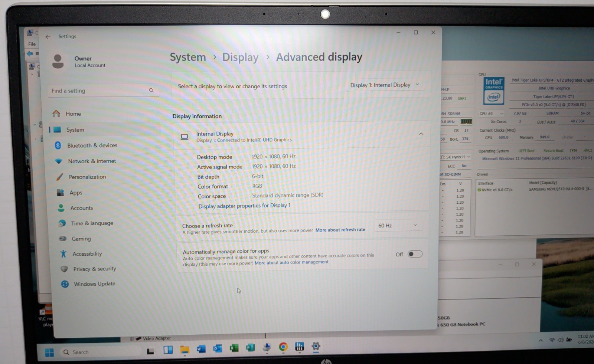Open the Settings gear on the taskbar
The width and height of the screenshot is (594, 364).
coord(316,346)
